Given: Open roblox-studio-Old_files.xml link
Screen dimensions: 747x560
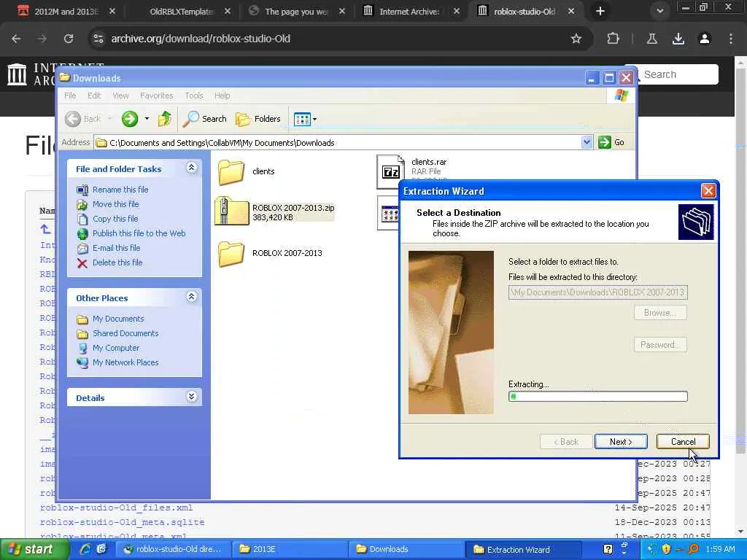Looking at the screenshot, I should (x=117, y=507).
